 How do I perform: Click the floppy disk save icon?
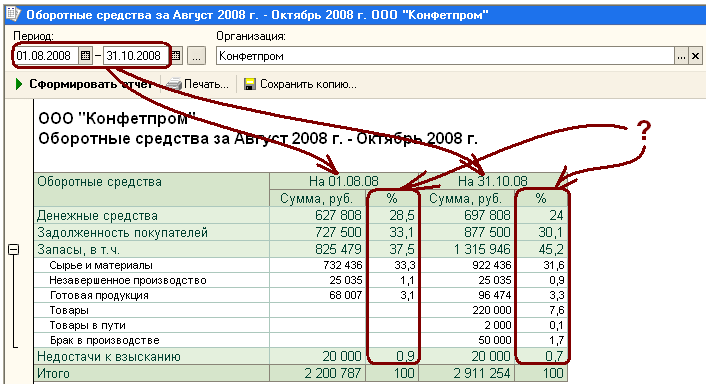[250, 84]
